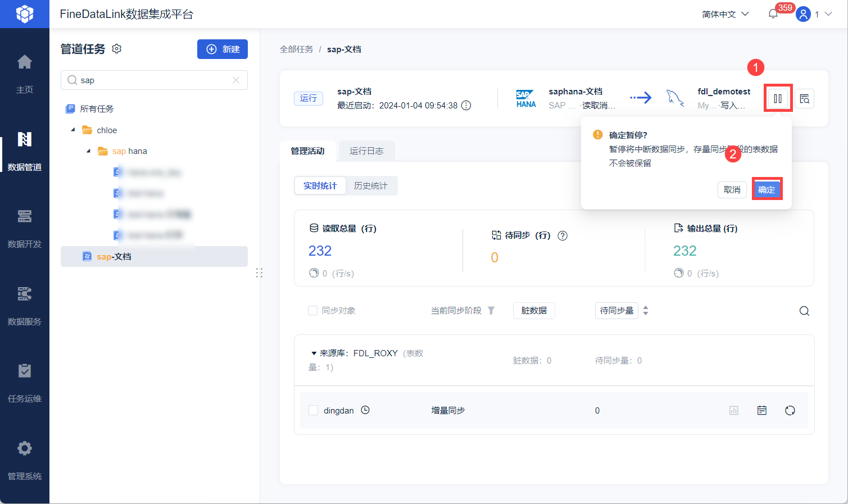Click the 待同步量 button

point(616,311)
